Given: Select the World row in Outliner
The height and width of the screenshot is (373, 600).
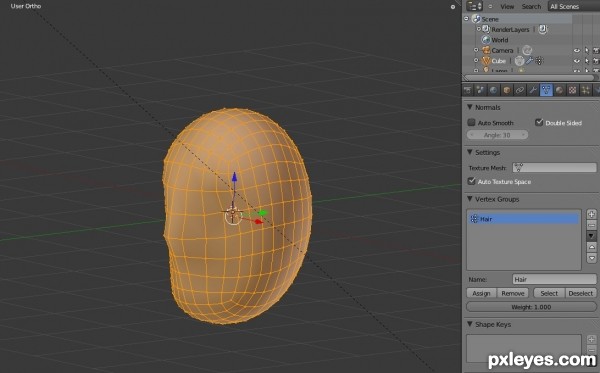Looking at the screenshot, I should tap(499, 40).
